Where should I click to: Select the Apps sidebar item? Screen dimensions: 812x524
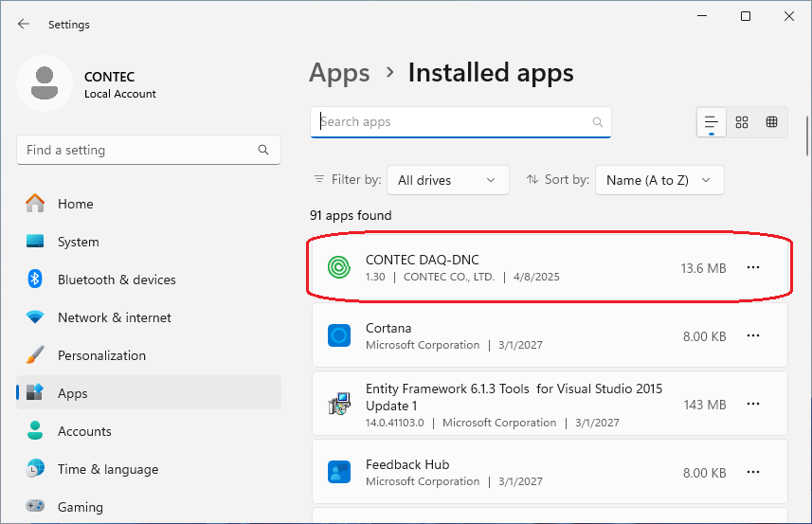[149, 393]
